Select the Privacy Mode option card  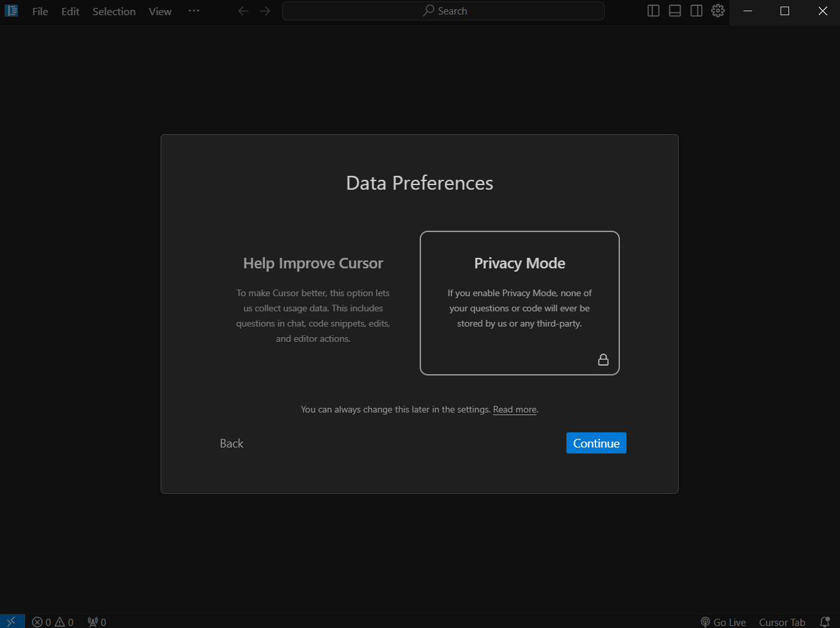pyautogui.click(x=519, y=303)
